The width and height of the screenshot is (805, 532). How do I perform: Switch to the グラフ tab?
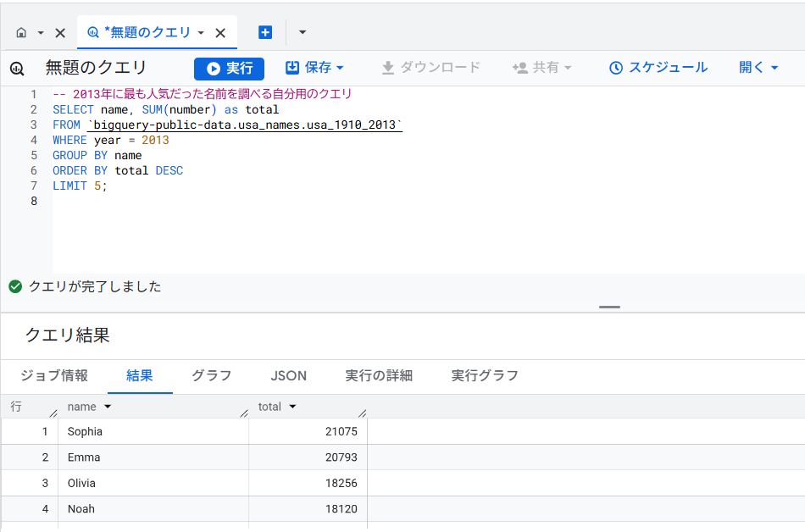tap(212, 375)
